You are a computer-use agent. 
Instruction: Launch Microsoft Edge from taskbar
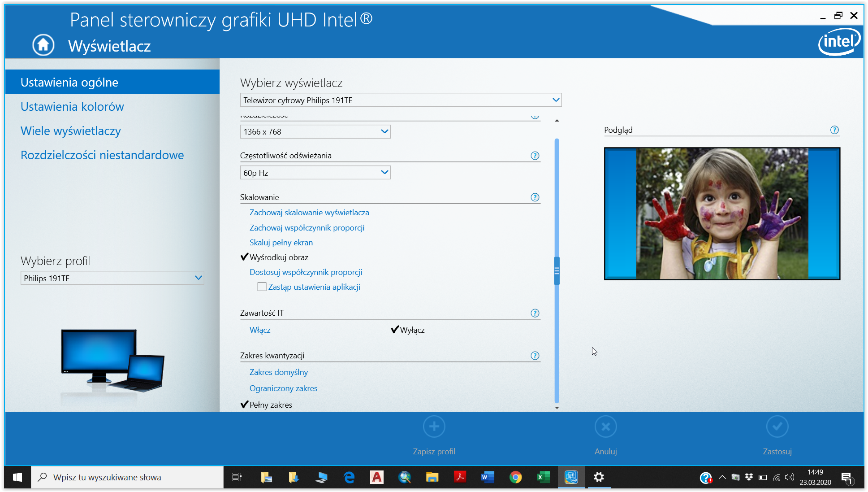(349, 477)
